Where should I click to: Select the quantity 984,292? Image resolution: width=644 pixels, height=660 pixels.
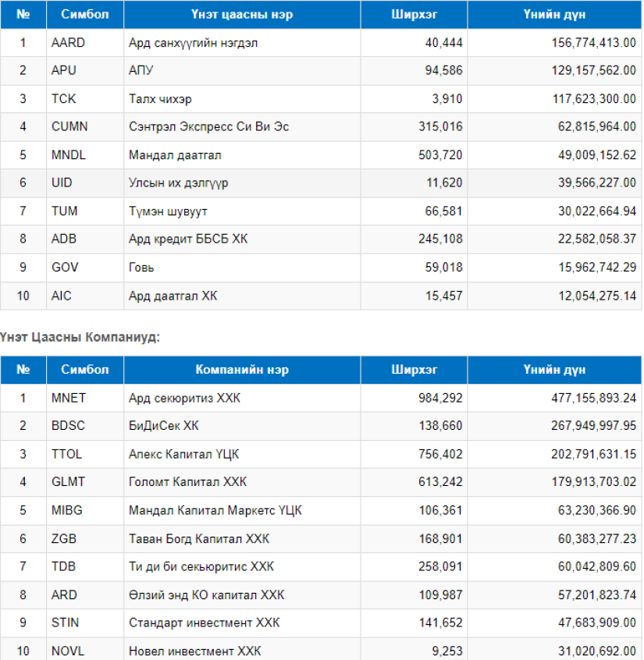440,398
